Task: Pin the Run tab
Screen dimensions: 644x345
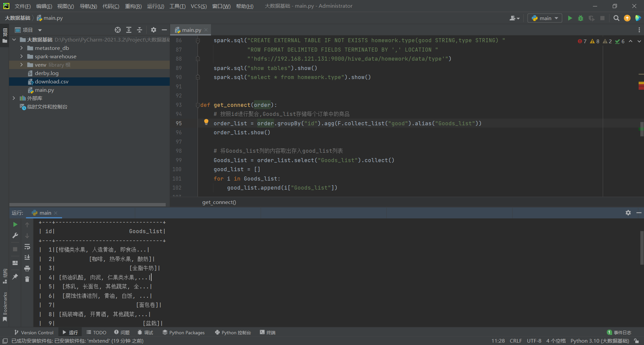Action: click(15, 277)
